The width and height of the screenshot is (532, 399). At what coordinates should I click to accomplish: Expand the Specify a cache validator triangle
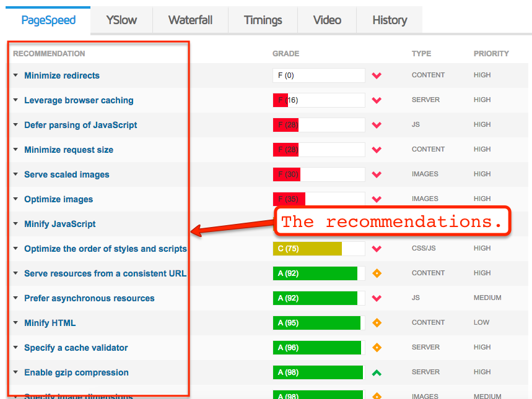point(15,348)
